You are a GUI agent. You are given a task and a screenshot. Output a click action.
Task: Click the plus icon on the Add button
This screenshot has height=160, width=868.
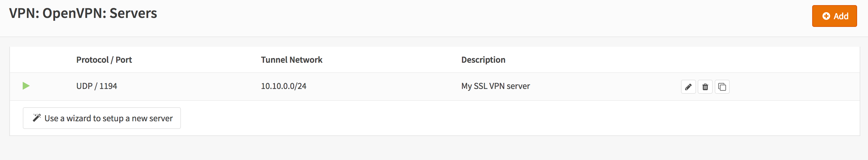coord(826,16)
